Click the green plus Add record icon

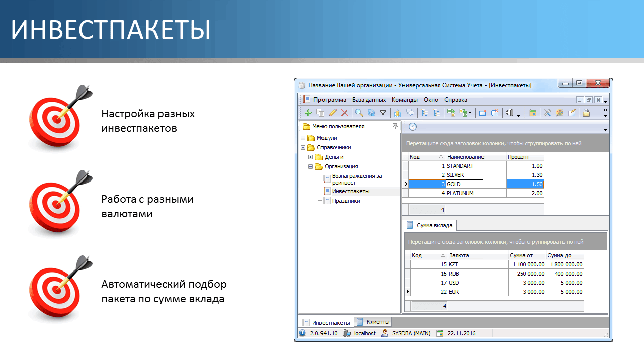(x=308, y=113)
